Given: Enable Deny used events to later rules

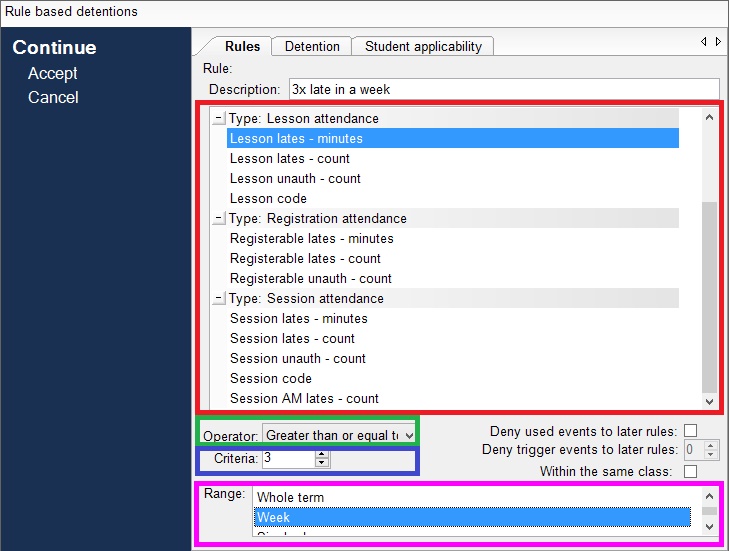Looking at the screenshot, I should pyautogui.click(x=690, y=431).
